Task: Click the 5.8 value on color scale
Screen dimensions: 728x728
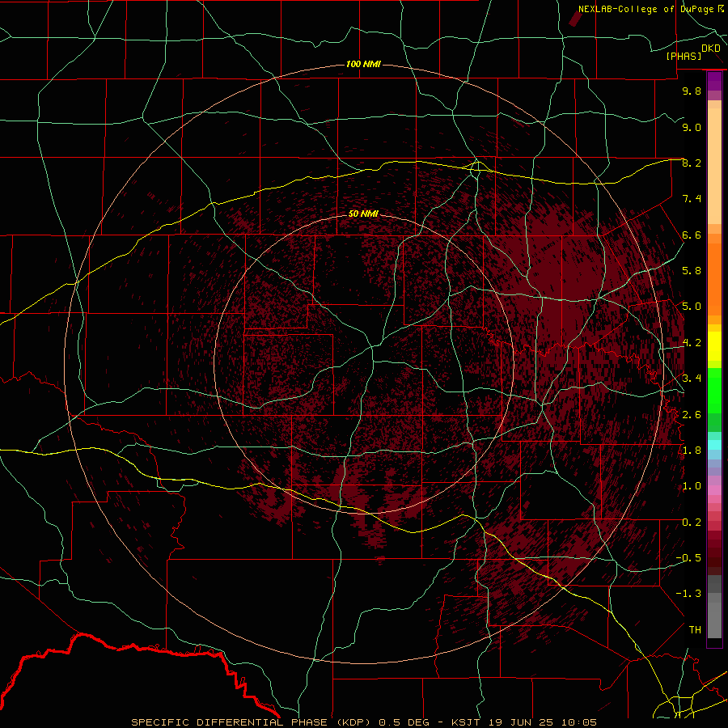Action: coord(692,271)
